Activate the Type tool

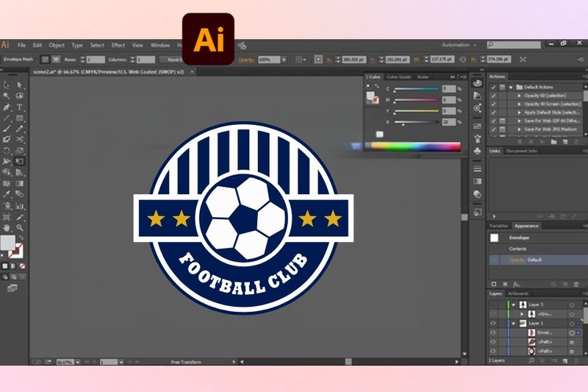click(x=20, y=107)
